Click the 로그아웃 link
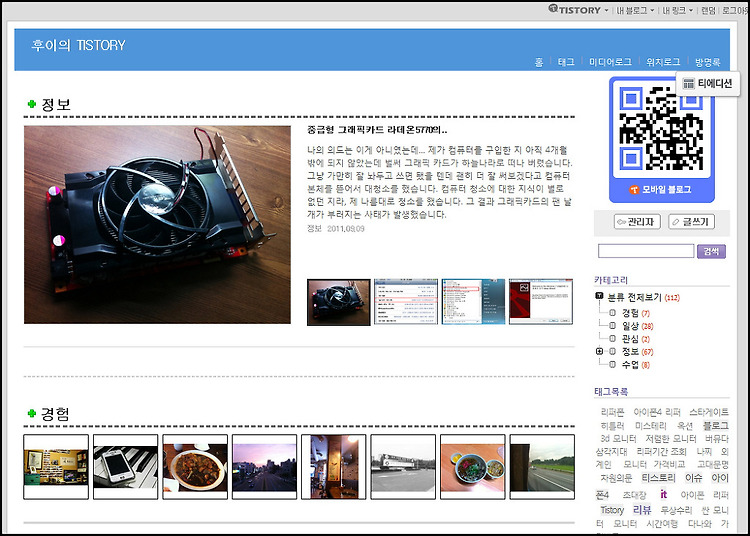Screen dimensions: 750x536 click(x=736, y=10)
